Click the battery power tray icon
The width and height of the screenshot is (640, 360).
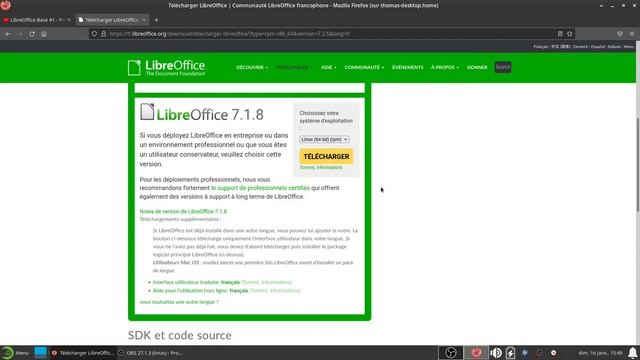pos(510,353)
